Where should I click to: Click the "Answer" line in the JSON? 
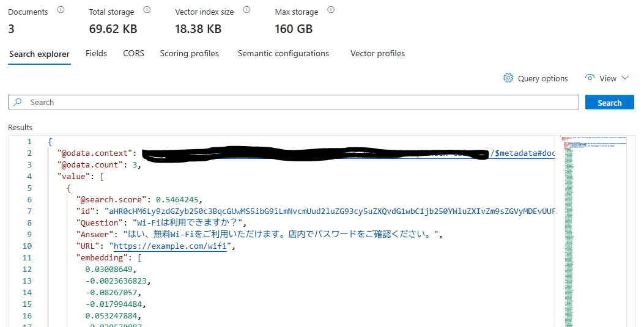tap(259, 234)
